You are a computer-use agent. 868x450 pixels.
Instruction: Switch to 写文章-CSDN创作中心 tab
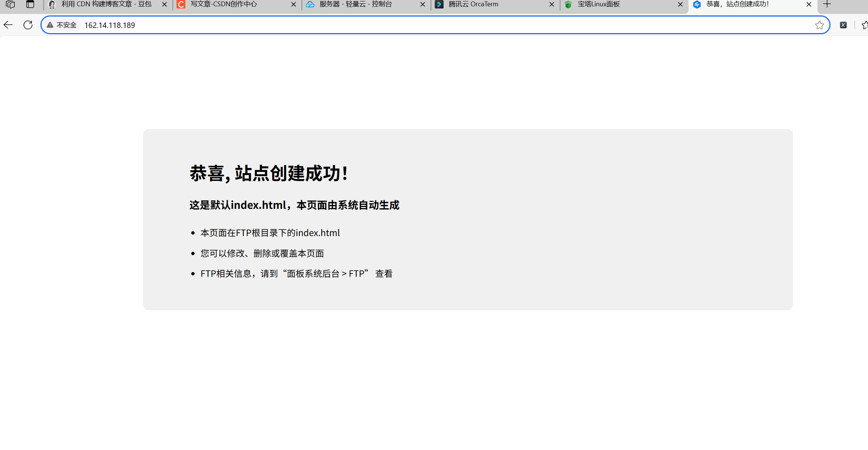[224, 4]
